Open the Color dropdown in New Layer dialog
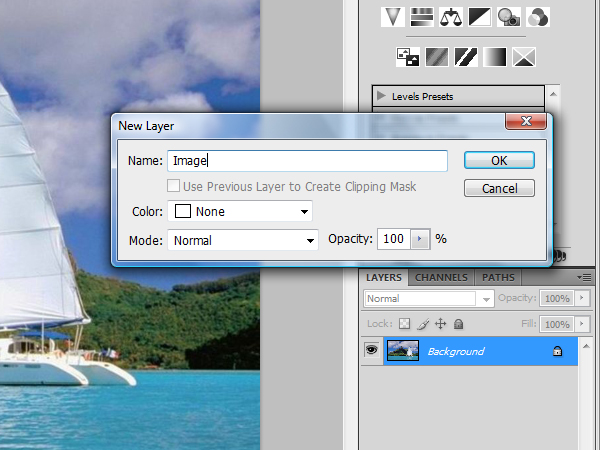 240,211
